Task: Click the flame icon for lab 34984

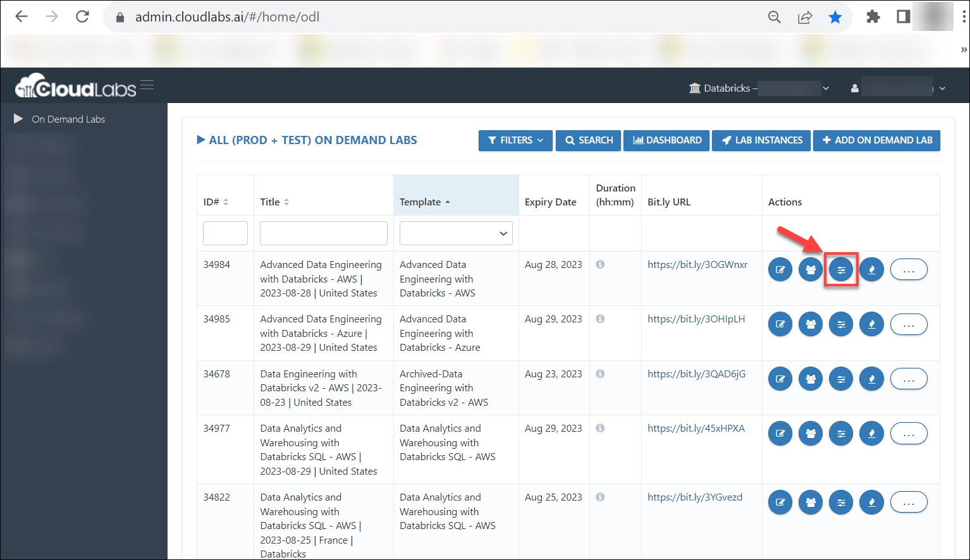Action: coord(871,270)
